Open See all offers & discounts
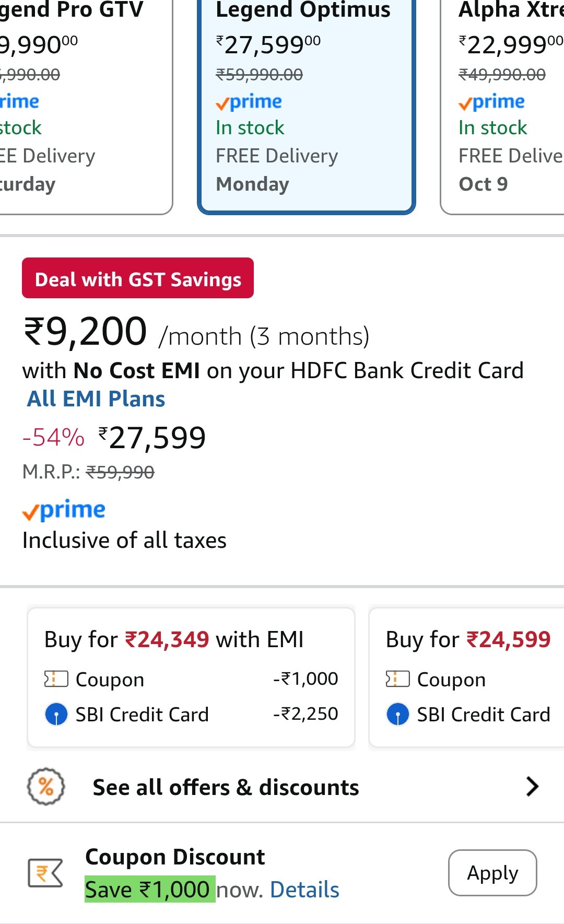Screen dimensions: 564x924 pyautogui.click(x=226, y=787)
